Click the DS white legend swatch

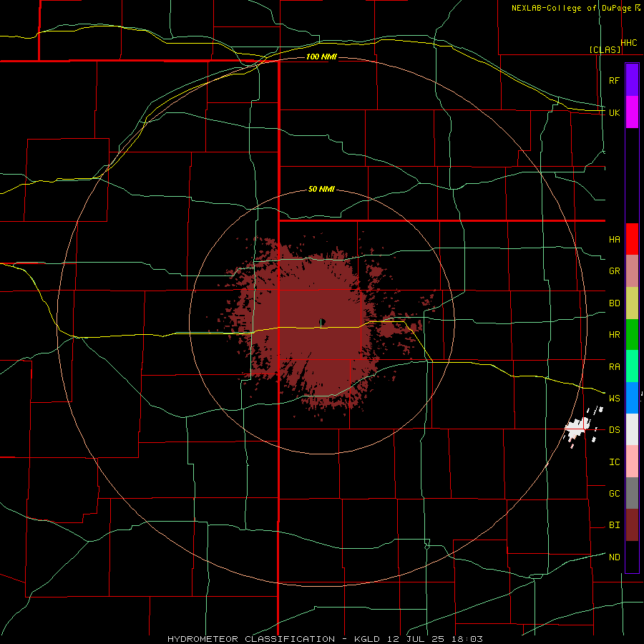coord(632,429)
